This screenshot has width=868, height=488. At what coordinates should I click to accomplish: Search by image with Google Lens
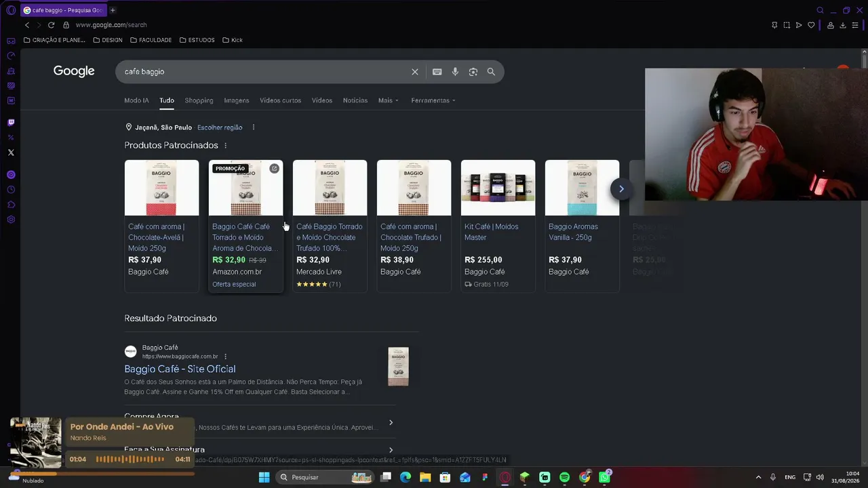coord(473,72)
